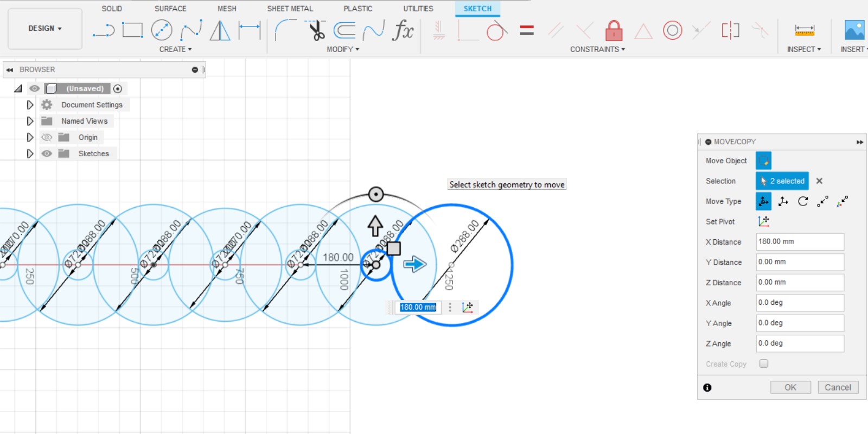Screen dimensions: 868x434
Task: Select the Center Diameter Circle tool
Action: (162, 30)
